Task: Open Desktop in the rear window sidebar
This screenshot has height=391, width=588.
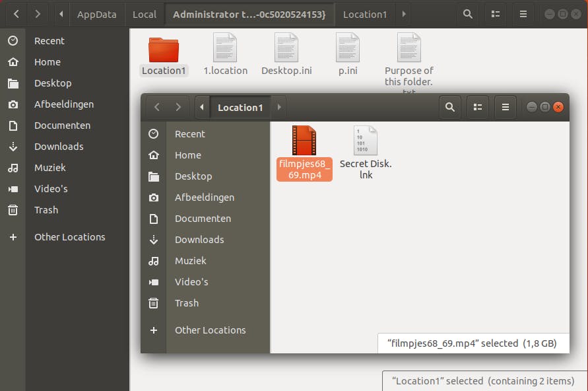Action: tap(64, 83)
